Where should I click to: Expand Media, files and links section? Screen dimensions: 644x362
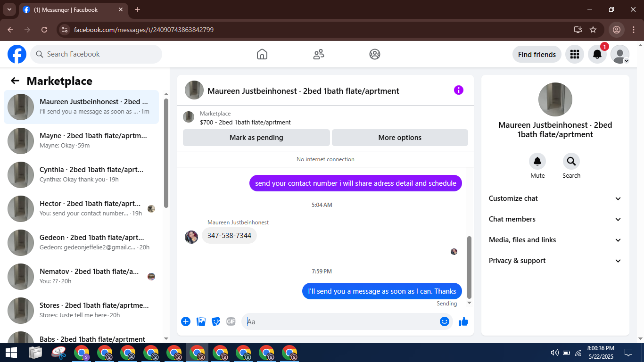pyautogui.click(x=555, y=240)
